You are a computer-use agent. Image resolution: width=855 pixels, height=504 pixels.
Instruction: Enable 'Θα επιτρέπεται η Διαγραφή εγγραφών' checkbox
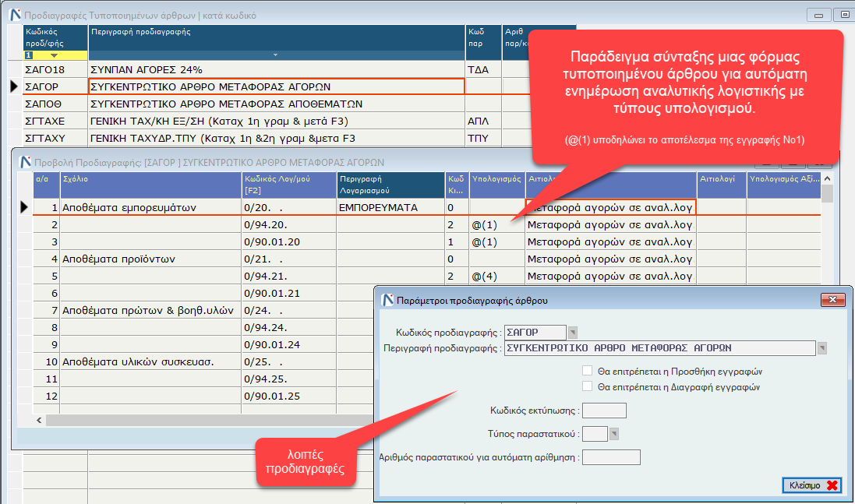587,386
